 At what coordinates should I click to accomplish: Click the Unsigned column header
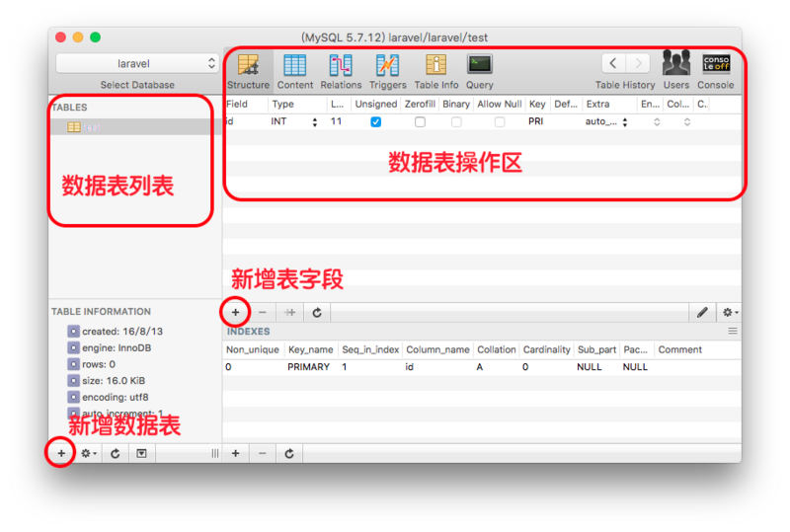(376, 104)
